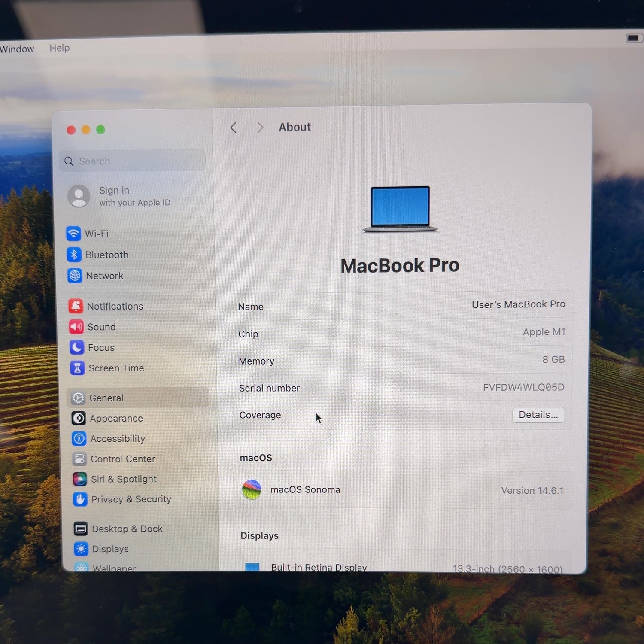
Task: Open the Window menu
Action: tap(17, 49)
